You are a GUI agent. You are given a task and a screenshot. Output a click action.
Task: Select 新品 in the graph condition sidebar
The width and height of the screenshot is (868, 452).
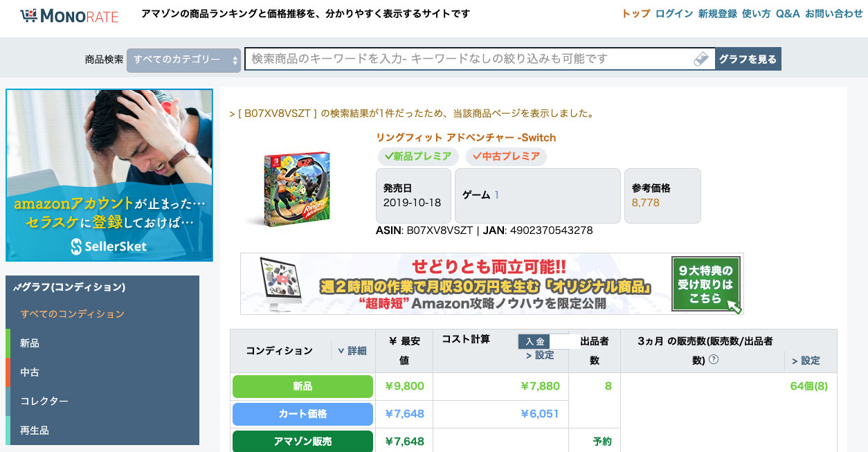[102, 343]
